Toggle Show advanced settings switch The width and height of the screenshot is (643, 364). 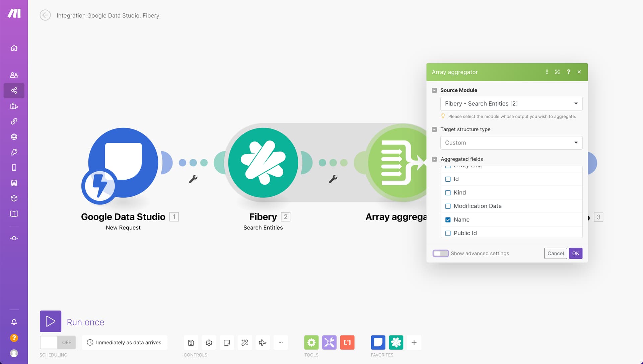pyautogui.click(x=440, y=254)
